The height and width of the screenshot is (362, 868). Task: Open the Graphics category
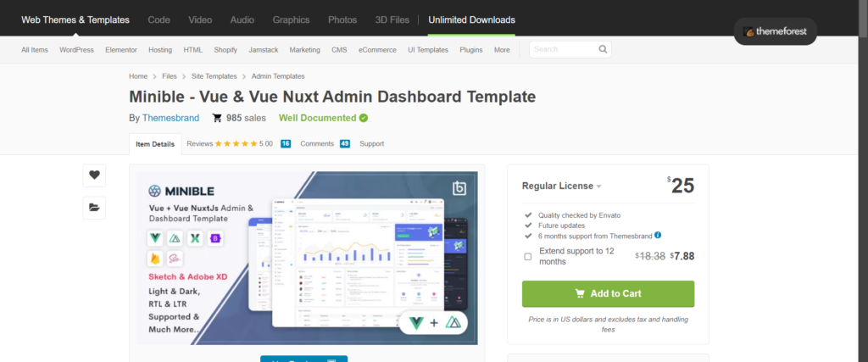coord(291,20)
